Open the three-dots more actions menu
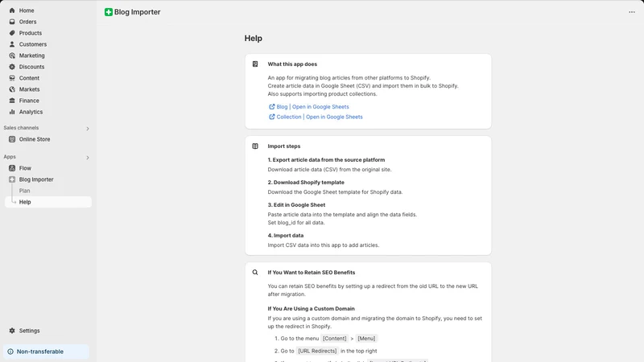The height and width of the screenshot is (362, 644). click(x=632, y=12)
